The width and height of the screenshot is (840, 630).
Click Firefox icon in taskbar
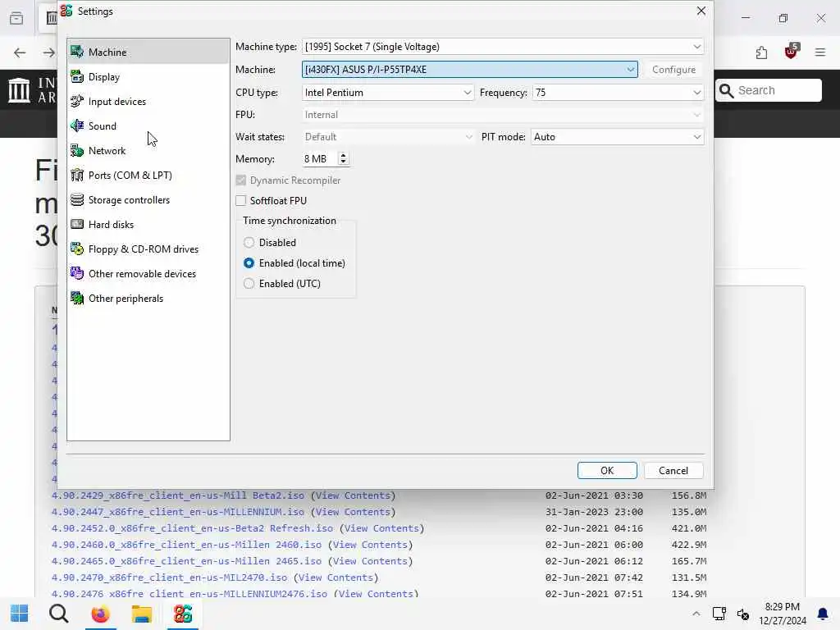tap(100, 614)
